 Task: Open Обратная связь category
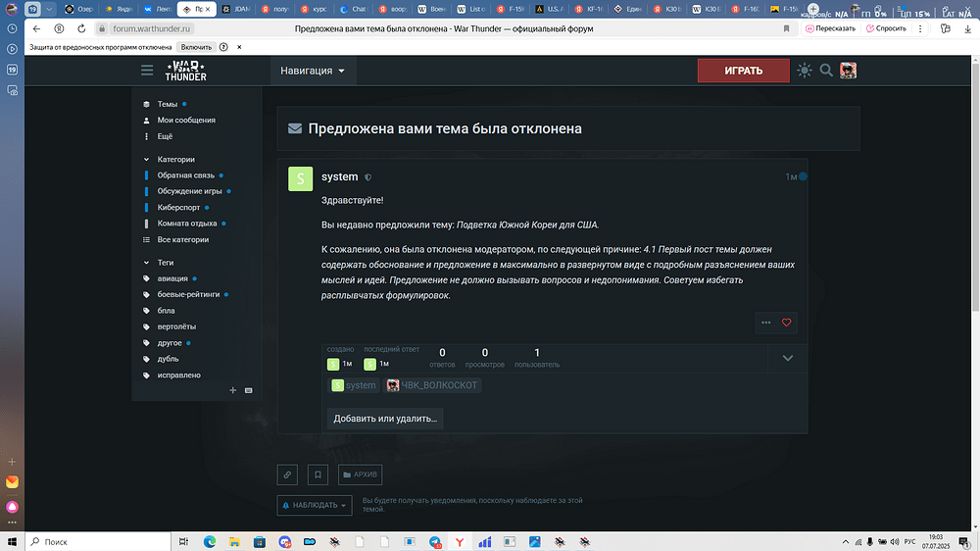point(185,175)
